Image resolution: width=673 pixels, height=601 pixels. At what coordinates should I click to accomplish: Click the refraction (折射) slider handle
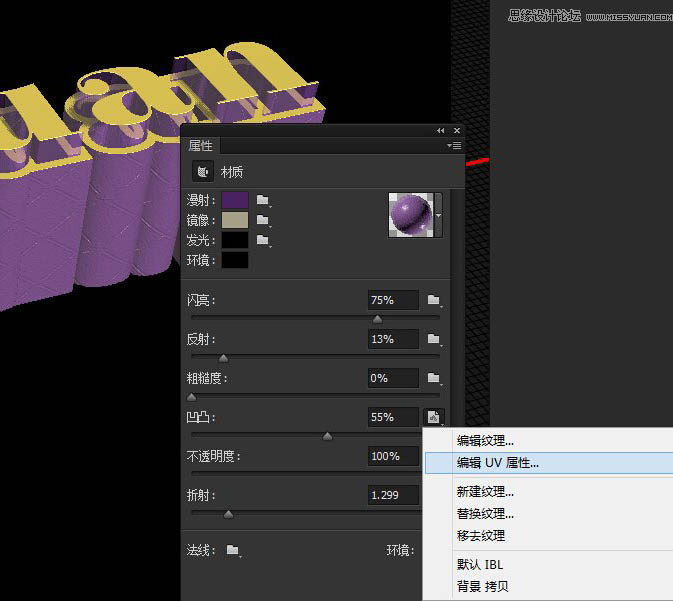228,514
